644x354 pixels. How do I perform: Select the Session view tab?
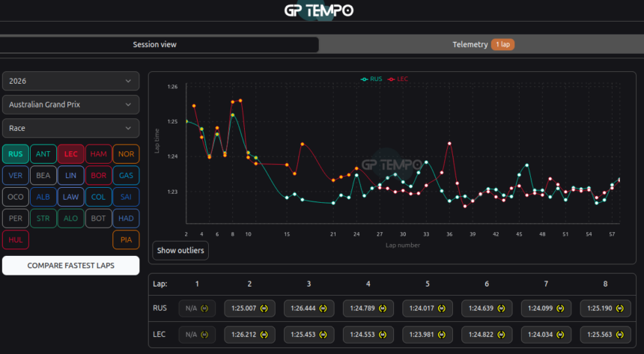pos(155,45)
